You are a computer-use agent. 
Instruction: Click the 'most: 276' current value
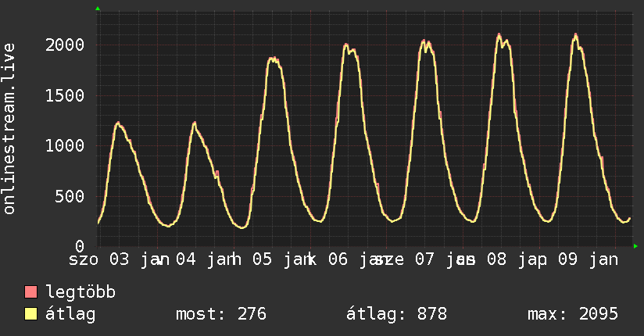point(222,314)
